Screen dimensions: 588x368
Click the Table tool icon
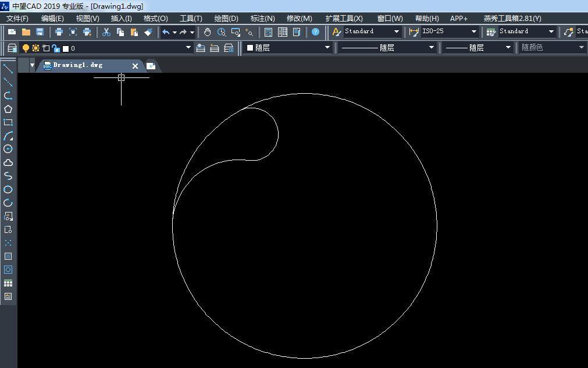tap(8, 283)
